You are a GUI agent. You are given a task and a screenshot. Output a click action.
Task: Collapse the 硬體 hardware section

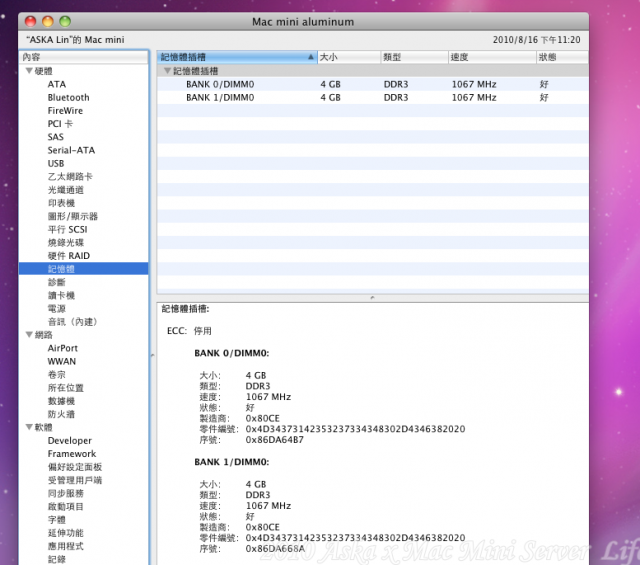[29, 71]
